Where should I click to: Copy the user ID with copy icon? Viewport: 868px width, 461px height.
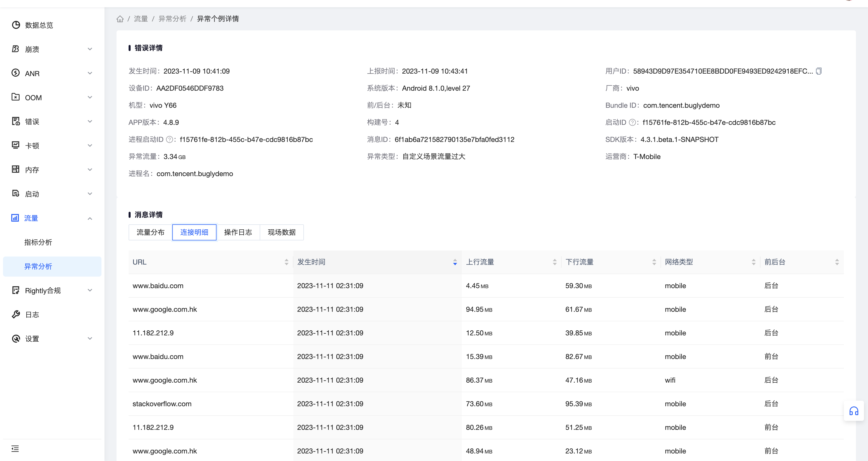(x=819, y=71)
